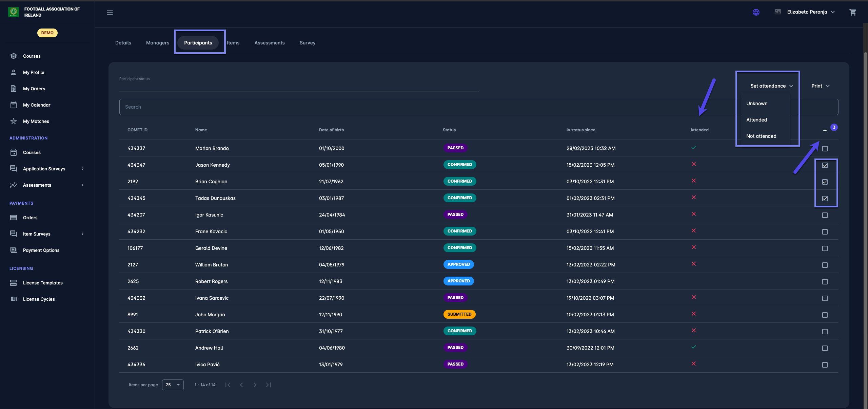Click the globe language icon
The width and height of the screenshot is (868, 409).
[756, 12]
